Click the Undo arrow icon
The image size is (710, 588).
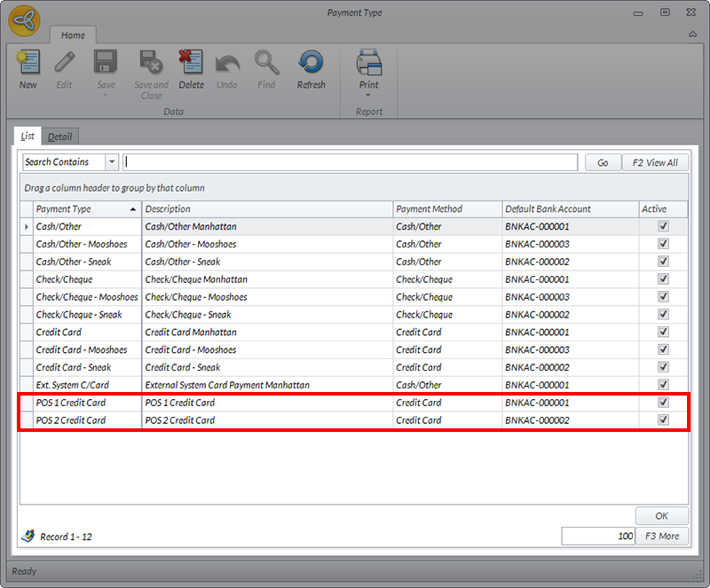point(227,63)
